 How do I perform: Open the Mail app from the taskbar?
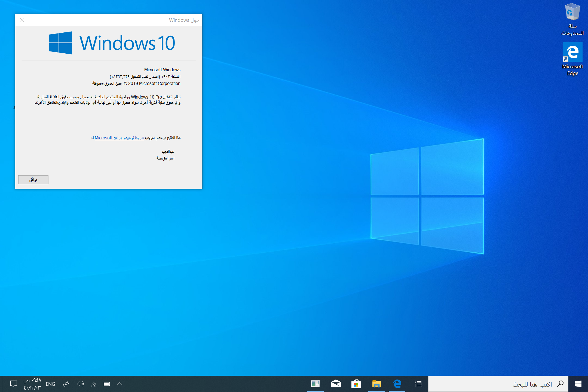336,384
